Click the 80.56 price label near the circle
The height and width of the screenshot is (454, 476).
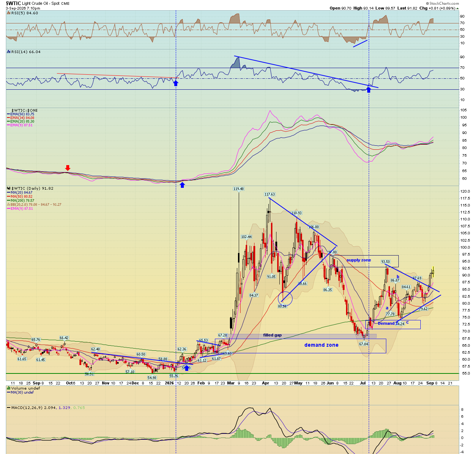[282, 306]
